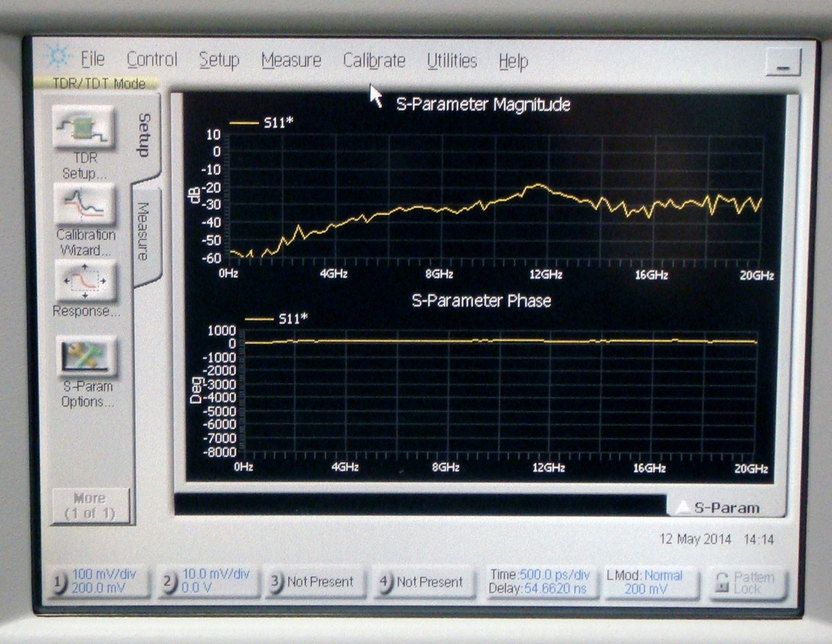Click the dB axis label

tap(195, 195)
